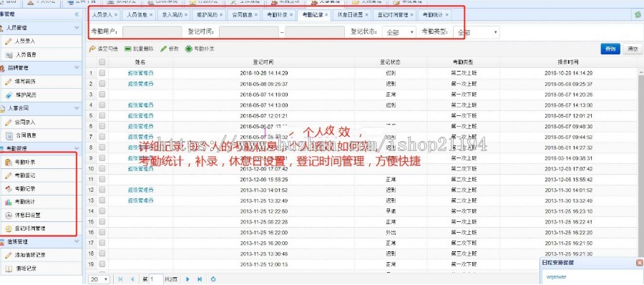Click the pagination refresh icon
Viewport: 644px width, 285px height.
click(x=213, y=279)
